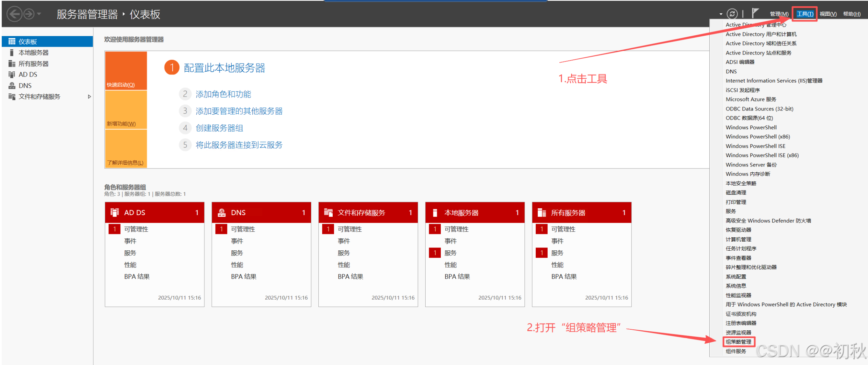The height and width of the screenshot is (365, 868).
Task: Open Active Directory 用户和计算机 from tools menu
Action: click(761, 34)
